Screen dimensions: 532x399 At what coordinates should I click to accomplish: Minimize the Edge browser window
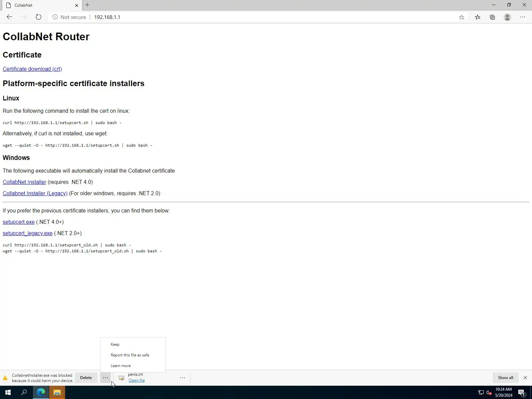coord(494,5)
